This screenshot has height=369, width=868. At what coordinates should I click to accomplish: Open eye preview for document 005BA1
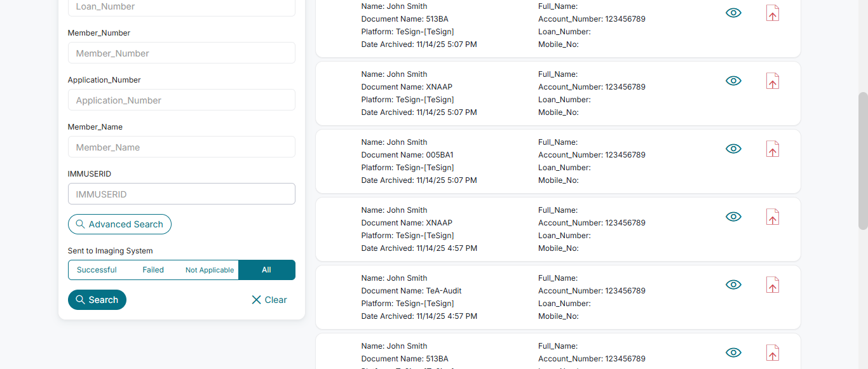tap(733, 149)
